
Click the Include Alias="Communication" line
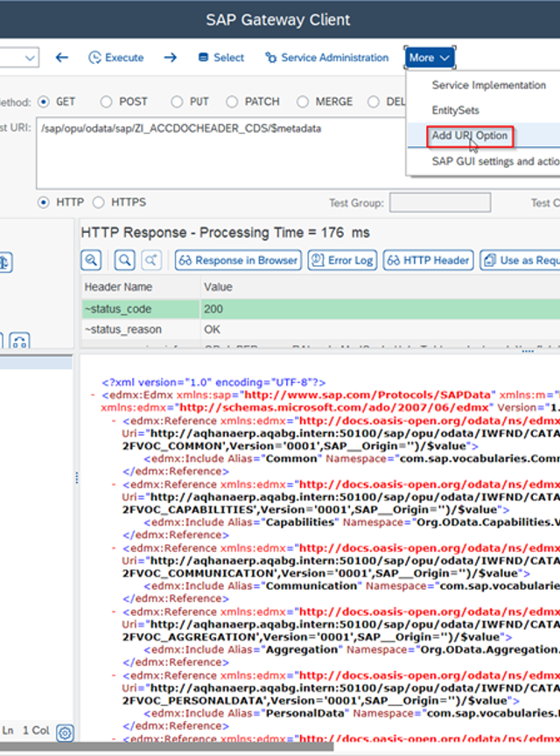(x=352, y=585)
